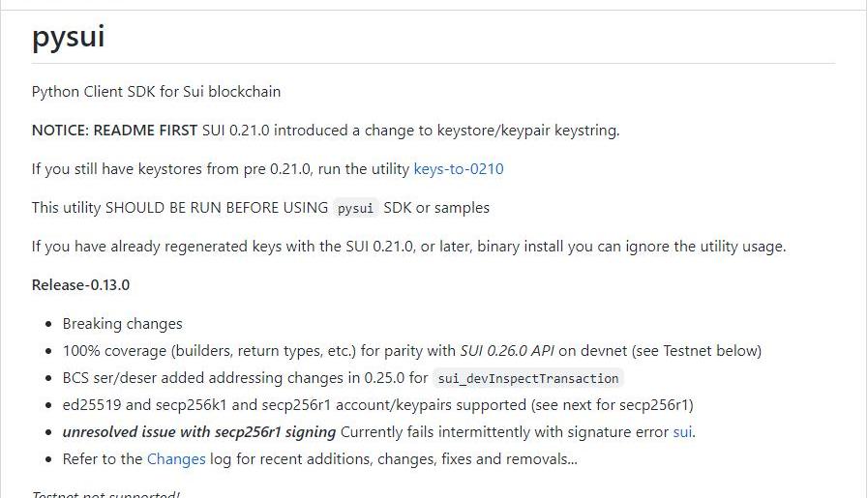
Task: Click the pysui page heading
Action: click(x=68, y=38)
